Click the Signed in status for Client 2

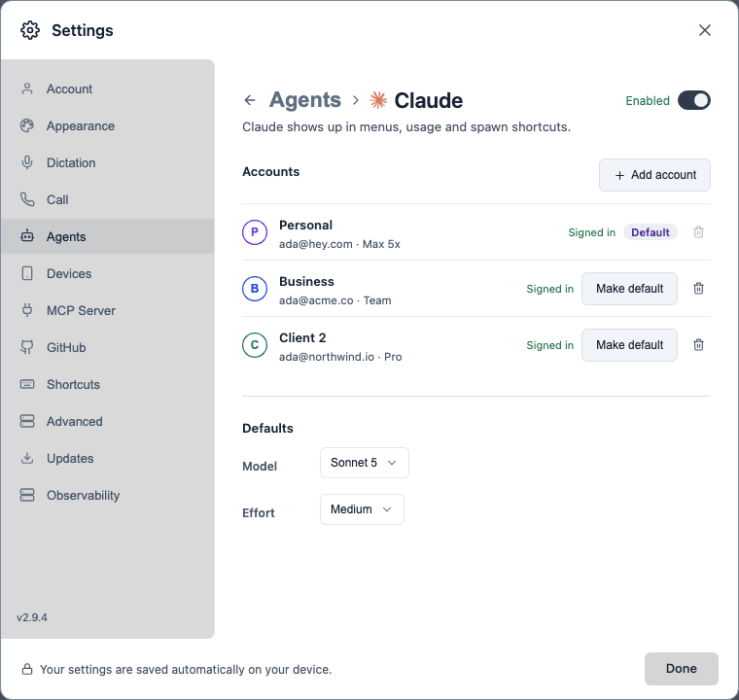[x=549, y=345]
